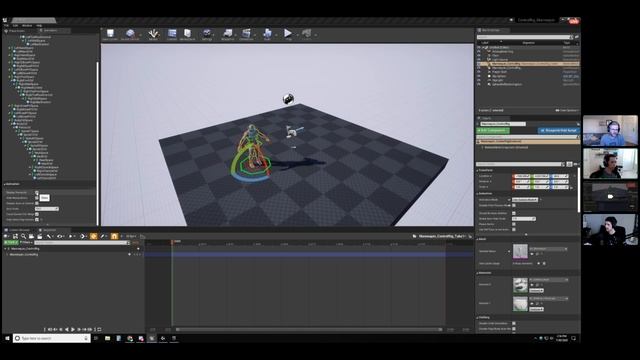Click the Sequencer reverse play button
The width and height of the screenshot is (640, 360).
(x=67, y=329)
